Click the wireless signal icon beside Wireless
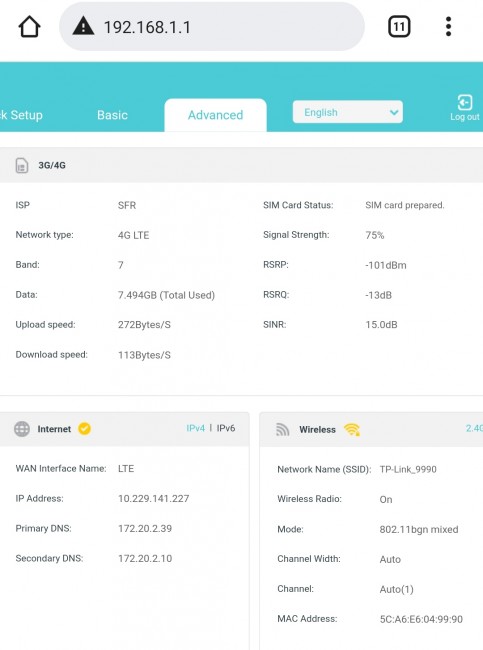The image size is (483, 650). [282, 429]
